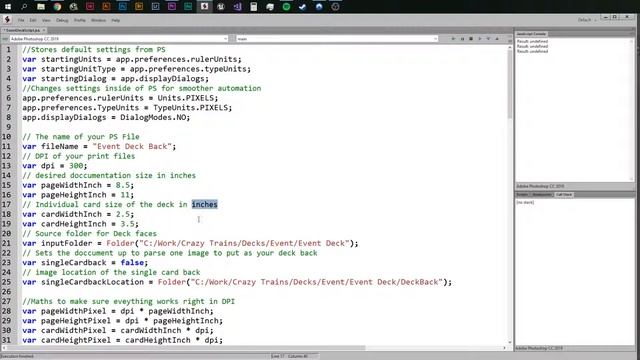Click the taskbar search magnifier
The height and width of the screenshot is (360, 640).
point(24,7)
